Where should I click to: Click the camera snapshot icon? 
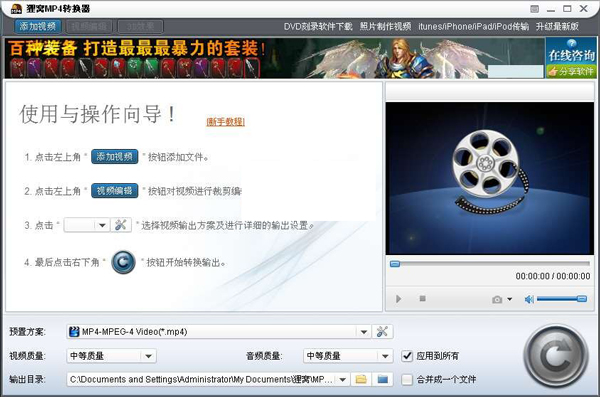click(x=497, y=299)
